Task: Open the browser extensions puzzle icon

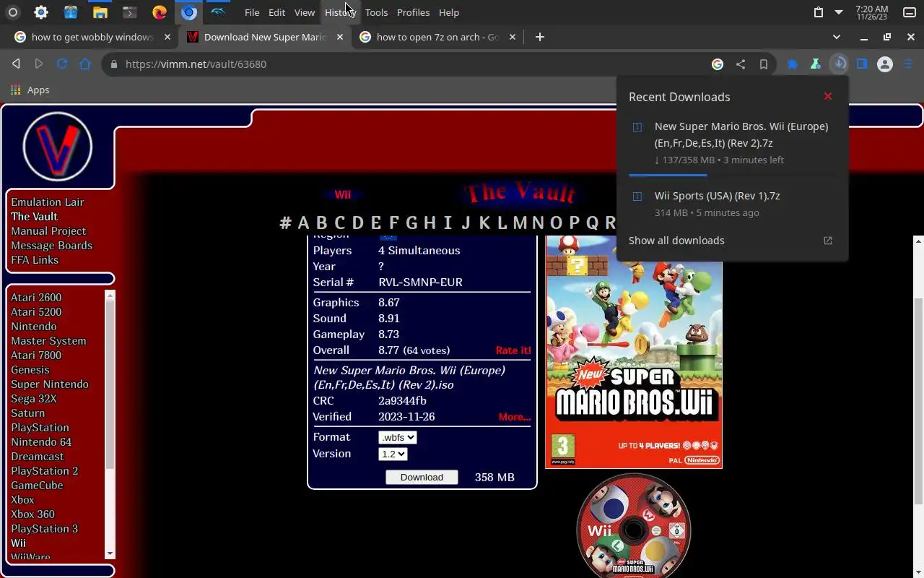Action: [x=793, y=64]
